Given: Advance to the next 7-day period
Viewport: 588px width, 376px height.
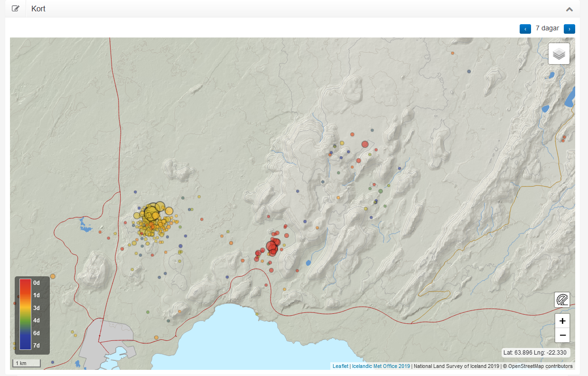Looking at the screenshot, I should [x=569, y=29].
